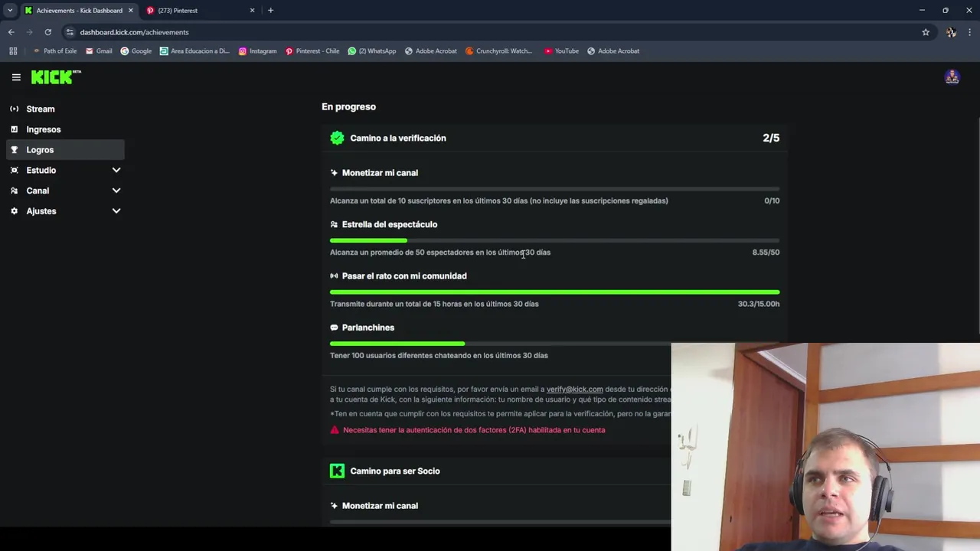Viewport: 980px width, 551px height.
Task: Click the Estudio sidebar icon
Action: (14, 170)
